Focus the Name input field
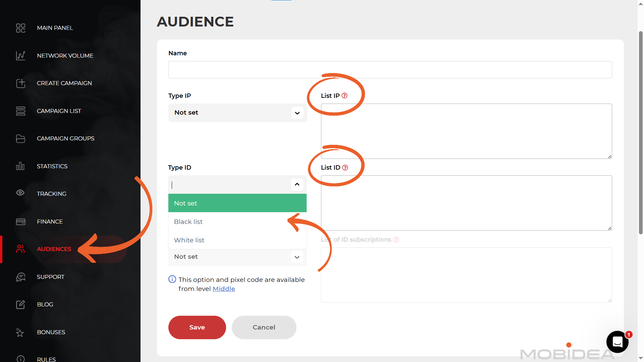Image resolution: width=644 pixels, height=362 pixels. click(x=390, y=70)
